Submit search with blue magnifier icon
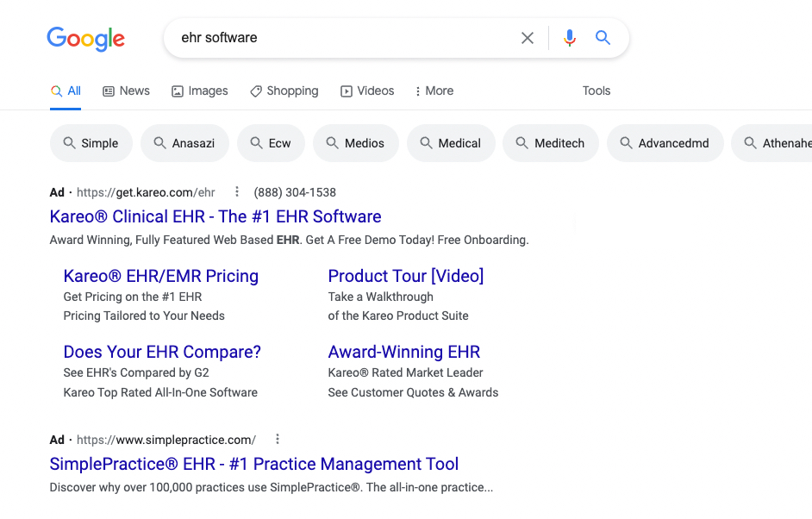 click(603, 37)
